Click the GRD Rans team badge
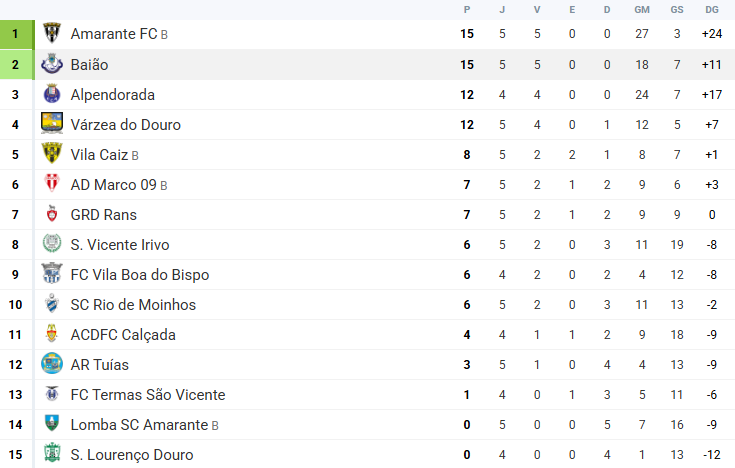Viewport: 735px width, 468px height. pyautogui.click(x=52, y=214)
